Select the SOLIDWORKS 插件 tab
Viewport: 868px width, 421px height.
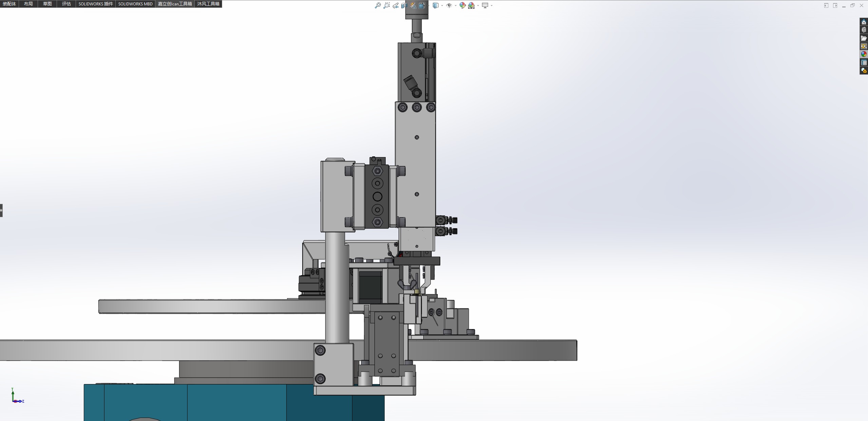coord(96,4)
